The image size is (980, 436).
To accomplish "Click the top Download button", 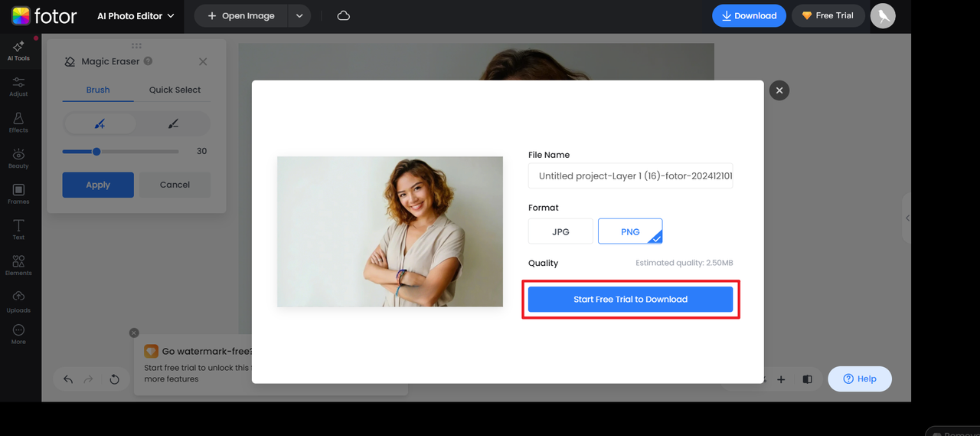I will point(749,15).
